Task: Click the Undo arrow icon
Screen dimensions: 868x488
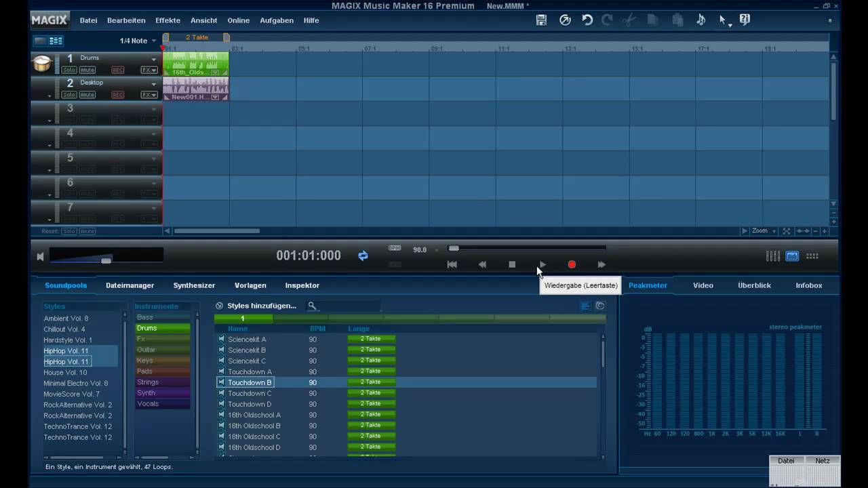Action: [587, 20]
